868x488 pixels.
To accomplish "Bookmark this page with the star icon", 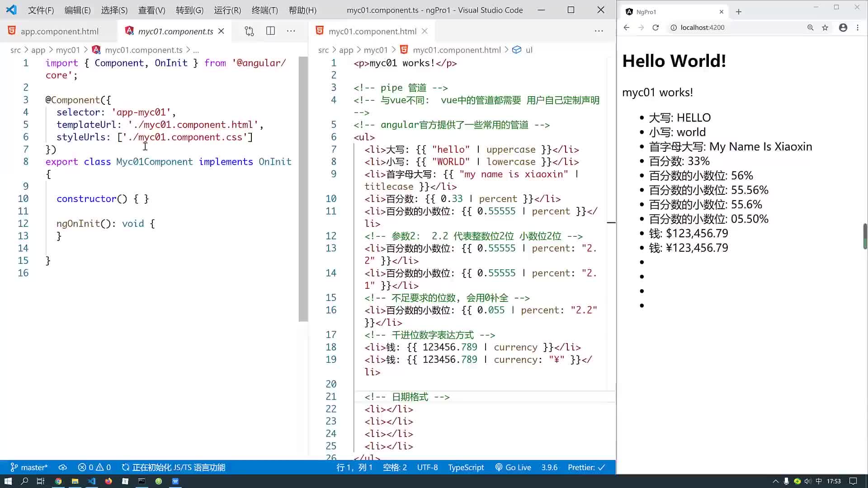I will point(825,28).
